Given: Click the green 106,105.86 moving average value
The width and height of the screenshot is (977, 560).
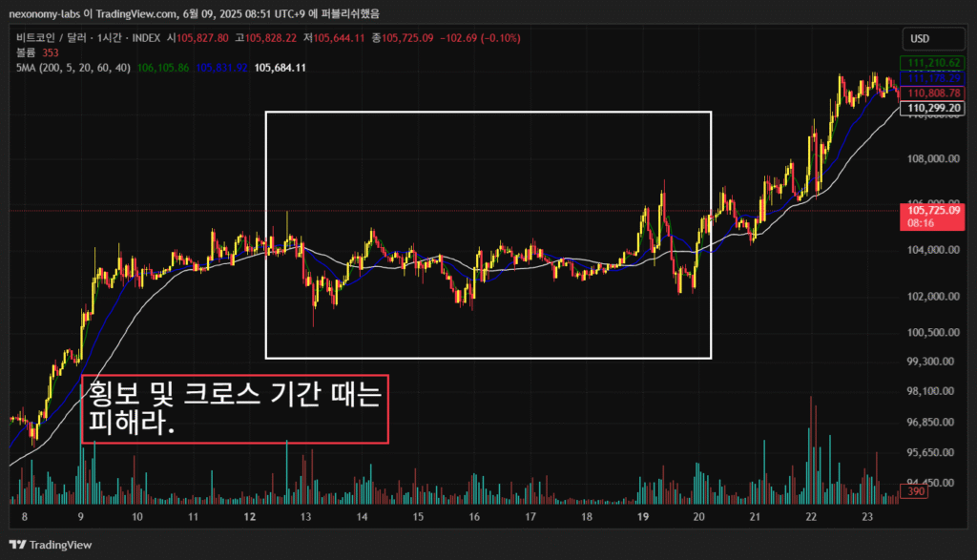Looking at the screenshot, I should [x=163, y=69].
